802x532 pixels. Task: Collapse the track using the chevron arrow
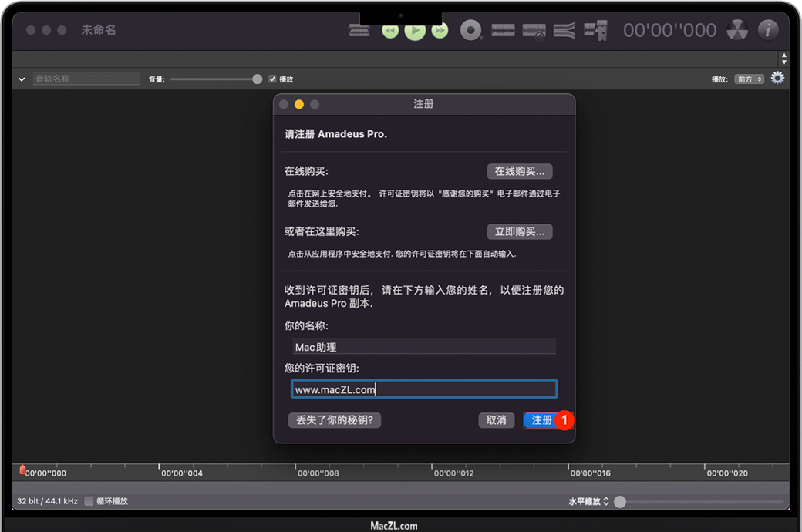[22, 79]
